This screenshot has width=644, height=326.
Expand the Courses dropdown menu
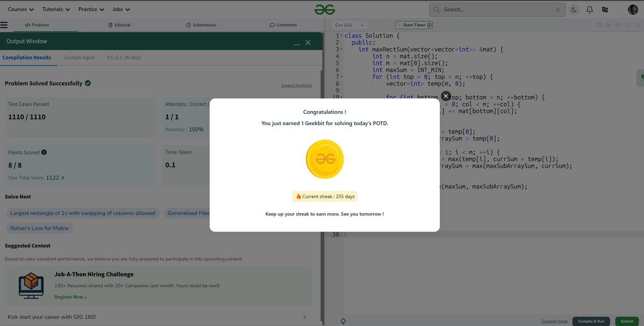click(21, 9)
